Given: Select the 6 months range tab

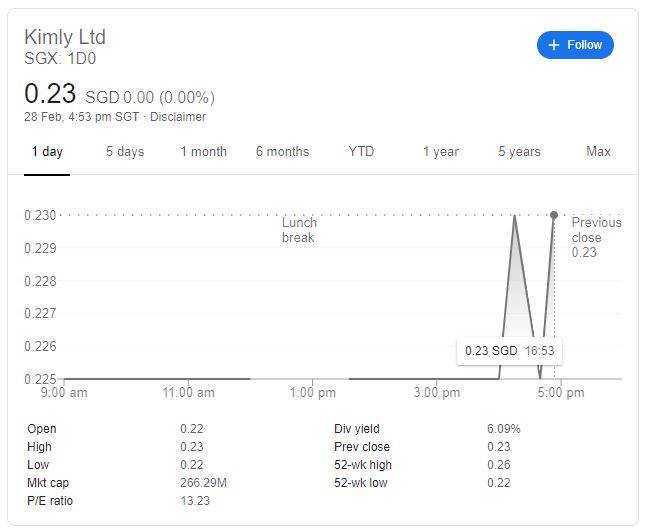Looking at the screenshot, I should pos(282,152).
